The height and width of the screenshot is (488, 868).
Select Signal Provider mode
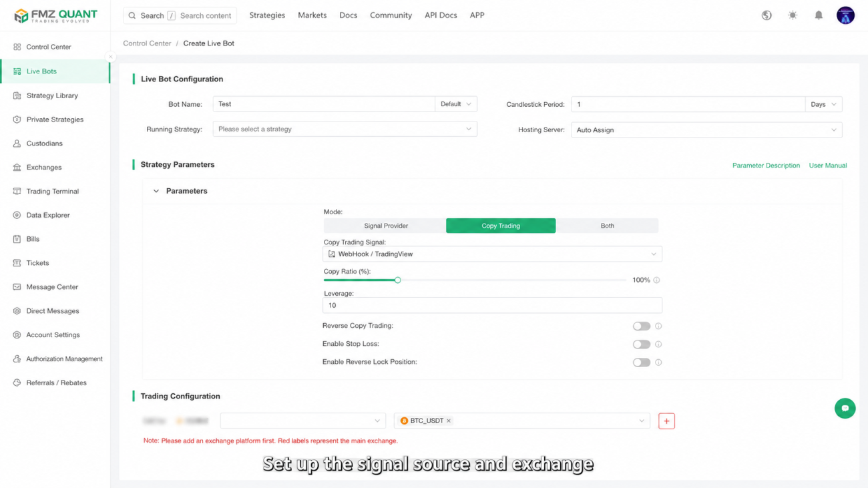(x=385, y=226)
